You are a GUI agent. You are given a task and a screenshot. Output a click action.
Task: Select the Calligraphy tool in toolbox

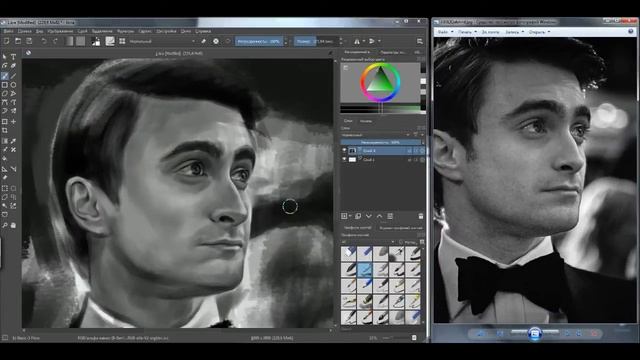(x=13, y=66)
